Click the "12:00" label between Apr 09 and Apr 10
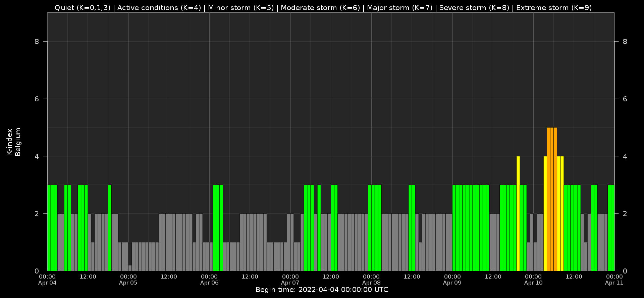Viewport: 644px width, 298px height. tap(493, 277)
